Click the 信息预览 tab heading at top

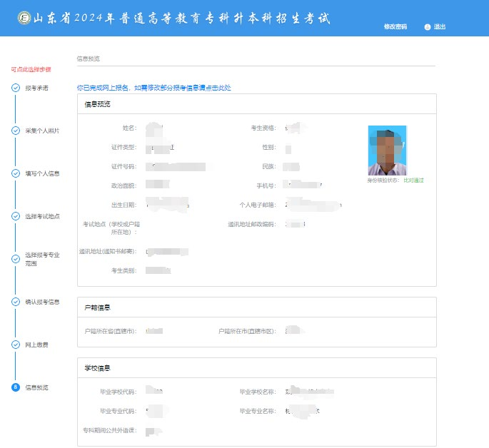coord(89,58)
